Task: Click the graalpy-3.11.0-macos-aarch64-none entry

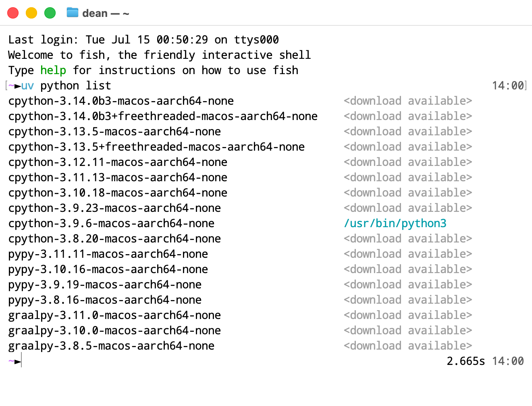Action: (x=114, y=315)
